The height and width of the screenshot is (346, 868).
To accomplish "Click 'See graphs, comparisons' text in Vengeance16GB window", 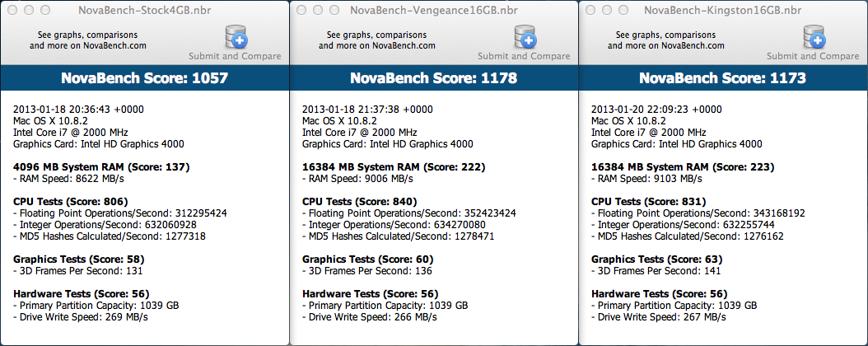I will click(x=377, y=35).
